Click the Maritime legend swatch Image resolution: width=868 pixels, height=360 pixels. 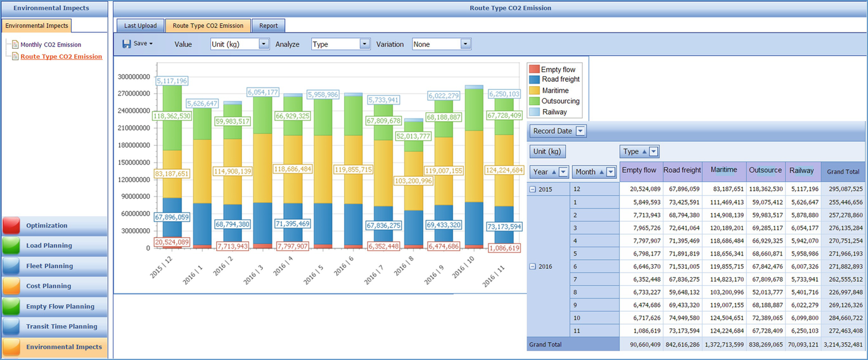pos(534,91)
